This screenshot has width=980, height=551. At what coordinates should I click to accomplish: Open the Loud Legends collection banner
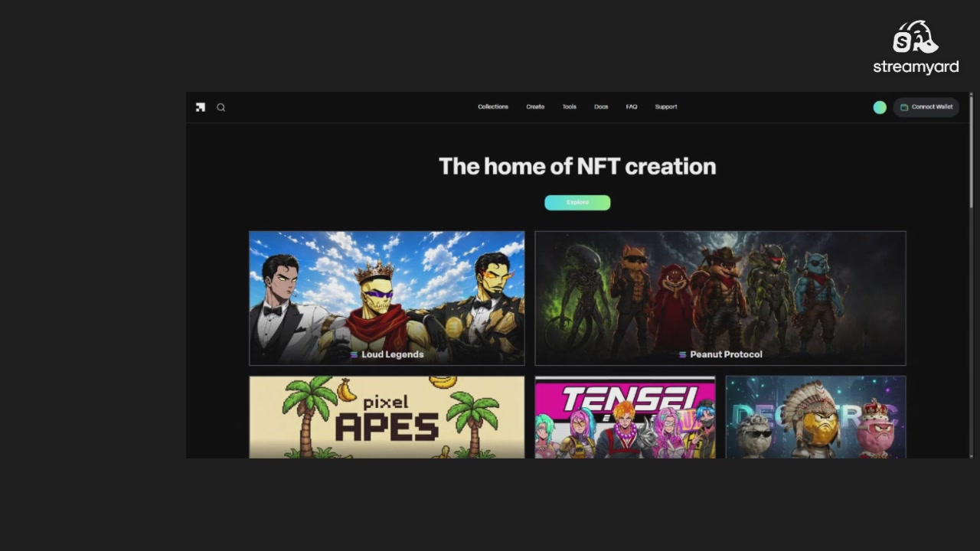387,298
